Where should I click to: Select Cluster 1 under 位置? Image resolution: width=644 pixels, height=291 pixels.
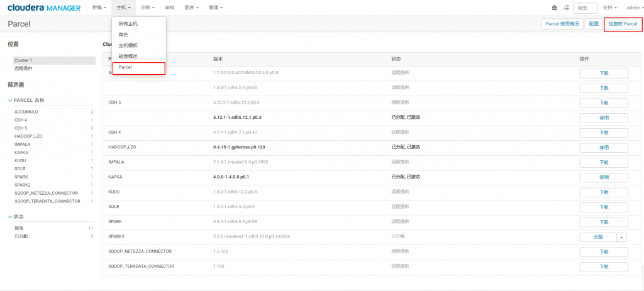coord(55,60)
